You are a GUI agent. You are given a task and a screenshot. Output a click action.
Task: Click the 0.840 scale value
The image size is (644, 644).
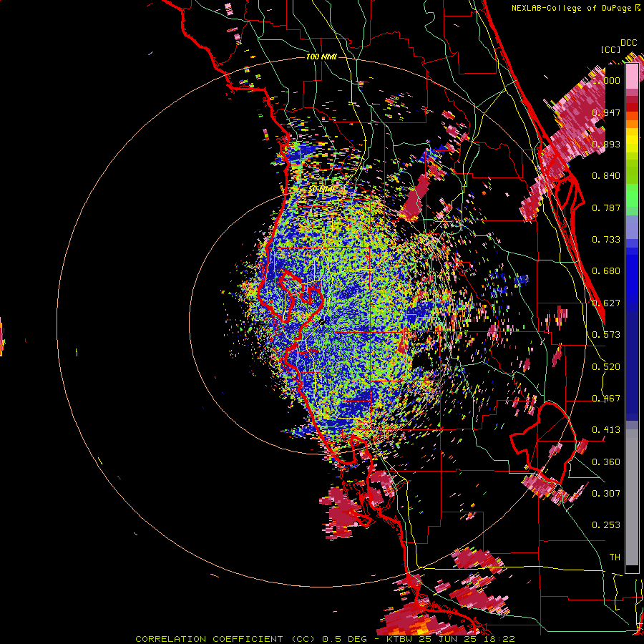point(606,176)
